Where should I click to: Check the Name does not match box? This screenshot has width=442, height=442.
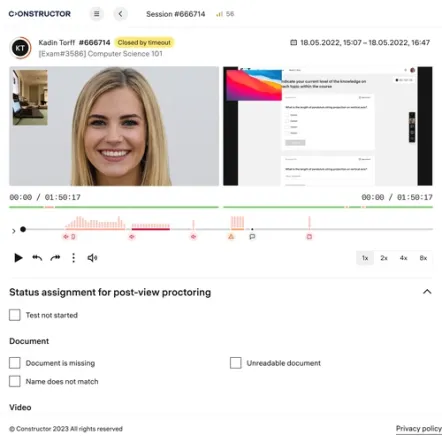tap(15, 381)
